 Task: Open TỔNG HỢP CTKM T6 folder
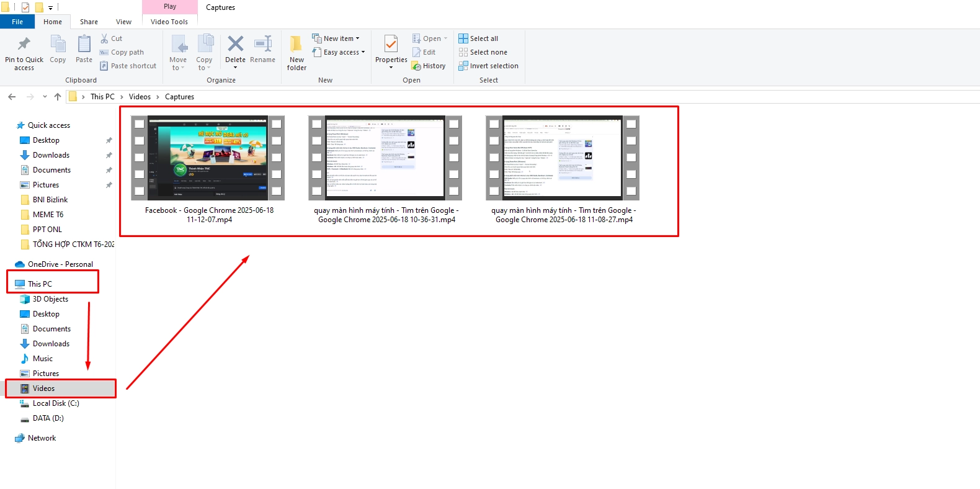coord(67,244)
